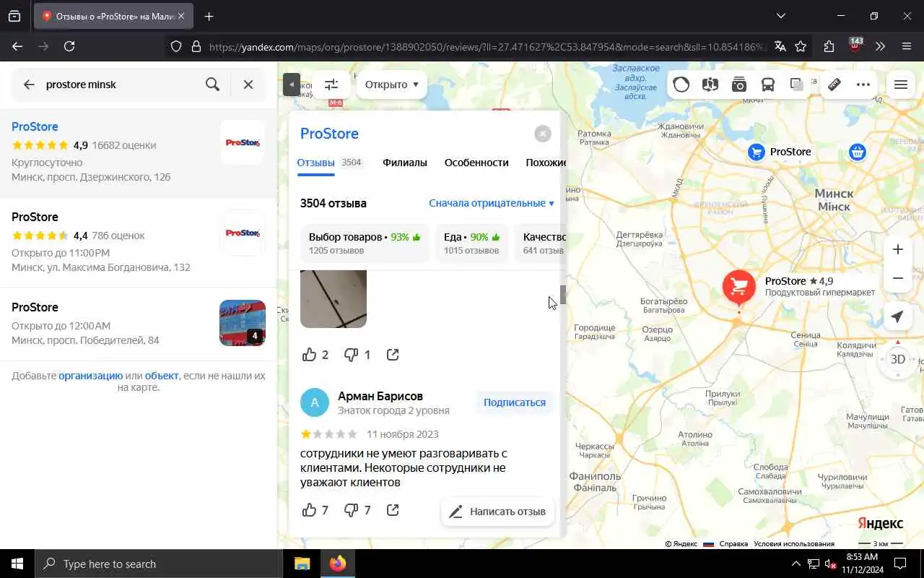
Task: Open Firefox list all tabs chevron
Action: pos(780,16)
